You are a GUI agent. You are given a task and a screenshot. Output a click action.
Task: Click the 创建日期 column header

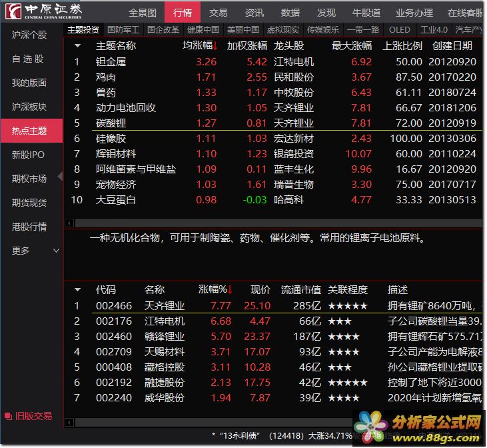point(452,46)
